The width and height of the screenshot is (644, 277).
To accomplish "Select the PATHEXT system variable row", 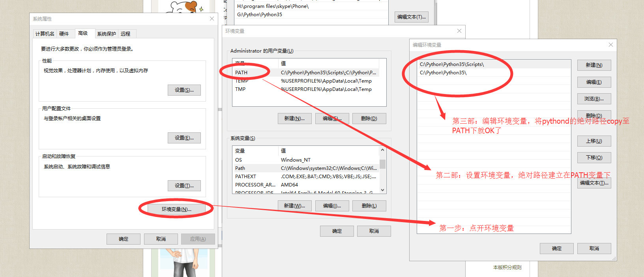I will tap(245, 177).
